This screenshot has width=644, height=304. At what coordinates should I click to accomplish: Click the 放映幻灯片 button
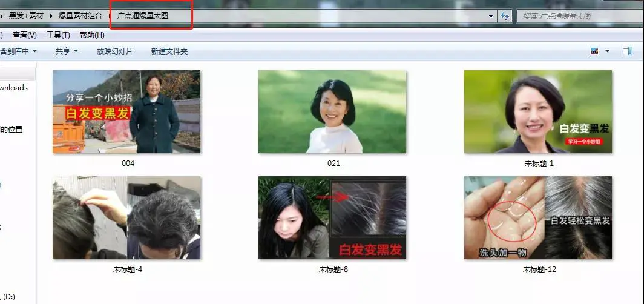coord(114,51)
